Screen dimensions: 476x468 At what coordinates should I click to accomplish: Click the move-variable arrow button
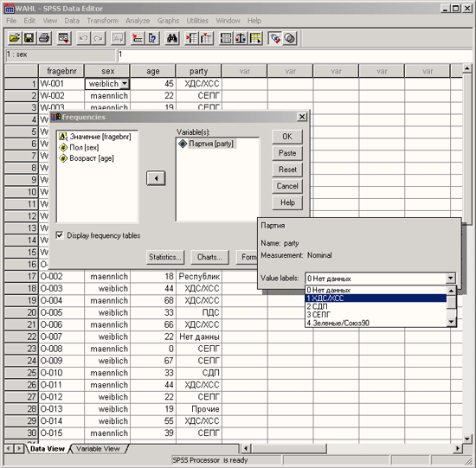click(156, 178)
